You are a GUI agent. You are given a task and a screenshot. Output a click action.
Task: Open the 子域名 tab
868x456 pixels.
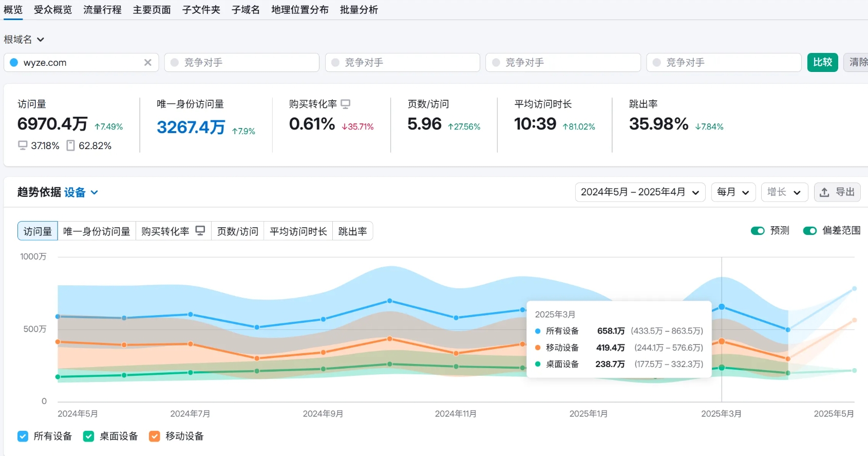(x=246, y=10)
